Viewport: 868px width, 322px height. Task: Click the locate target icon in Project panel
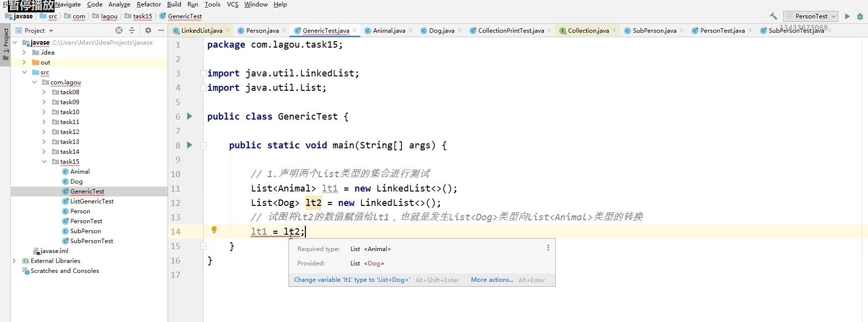tap(119, 30)
